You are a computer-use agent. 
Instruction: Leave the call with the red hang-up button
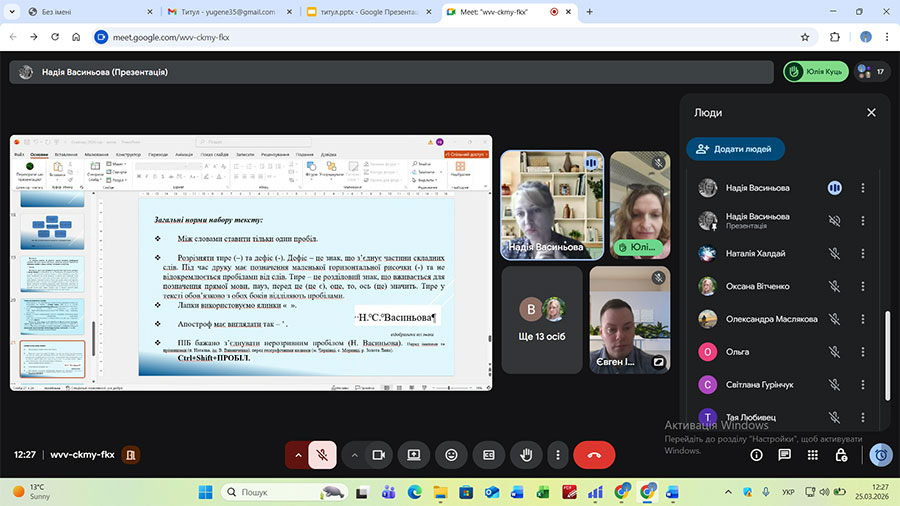pyautogui.click(x=594, y=455)
